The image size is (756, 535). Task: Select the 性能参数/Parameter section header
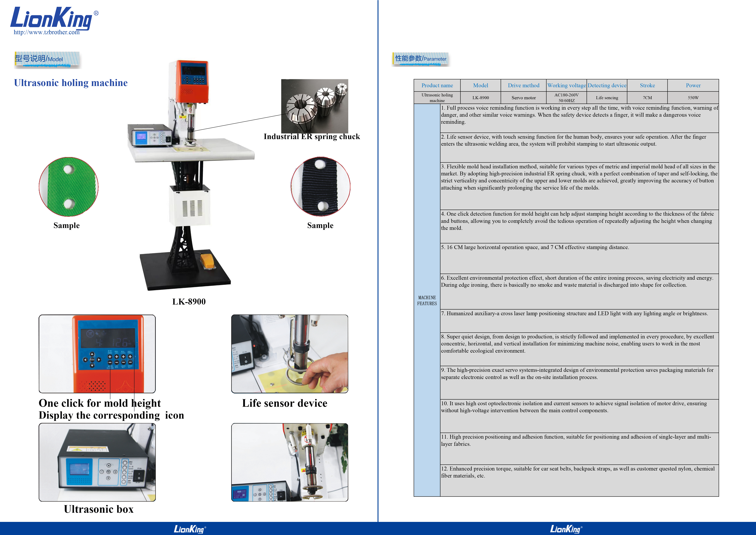421,59
